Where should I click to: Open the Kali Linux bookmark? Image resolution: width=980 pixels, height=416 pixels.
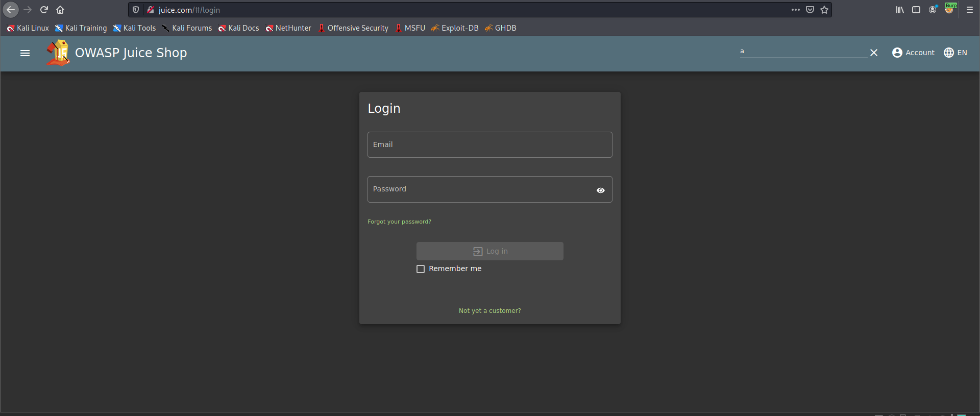tap(28, 28)
